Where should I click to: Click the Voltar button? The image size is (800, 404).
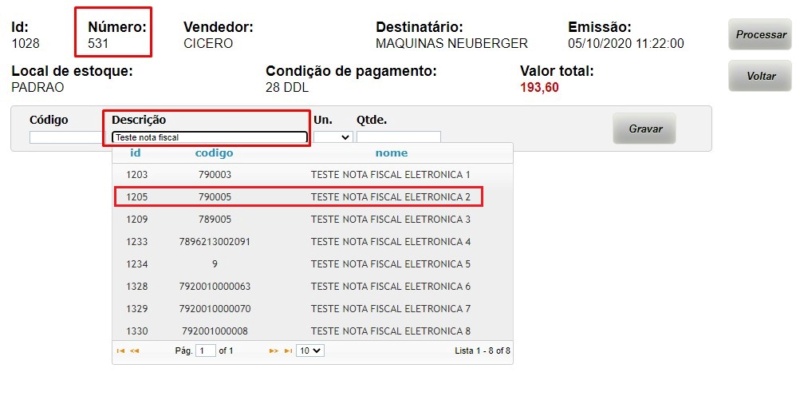tap(760, 76)
